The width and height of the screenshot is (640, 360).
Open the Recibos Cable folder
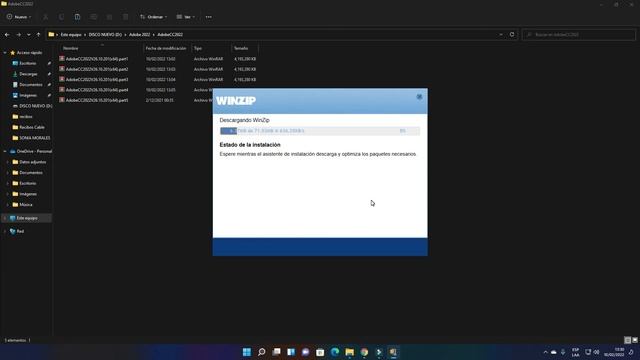tap(32, 127)
